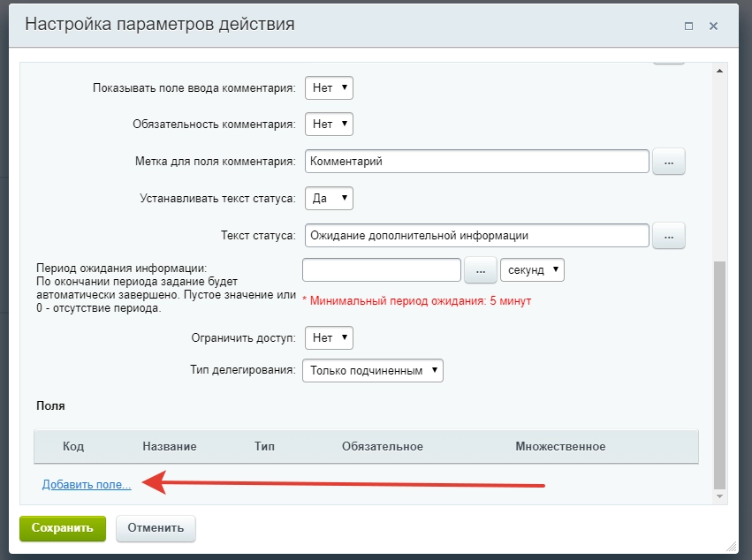Expand the Тип делегирования dropdown
Image resolution: width=752 pixels, height=560 pixels.
tap(372, 371)
